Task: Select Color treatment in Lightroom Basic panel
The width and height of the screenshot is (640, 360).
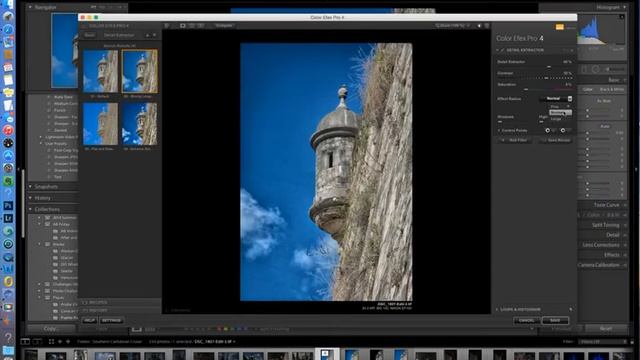Action: 587,89
